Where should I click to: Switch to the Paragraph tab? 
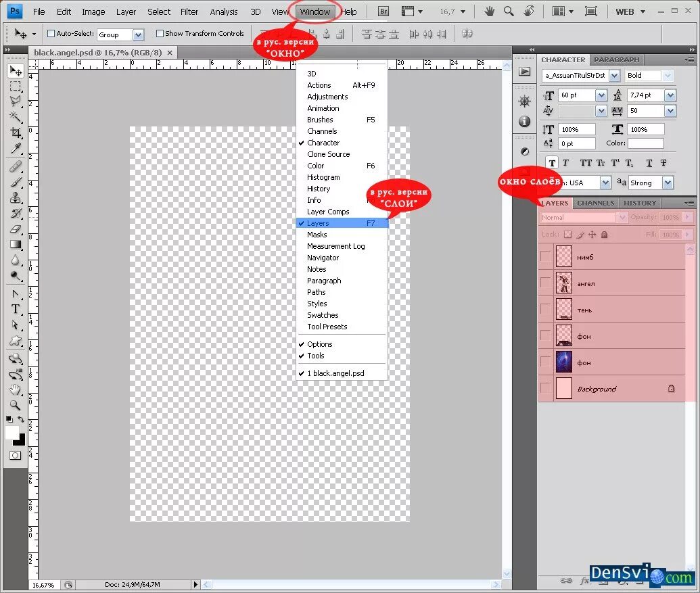pos(616,60)
